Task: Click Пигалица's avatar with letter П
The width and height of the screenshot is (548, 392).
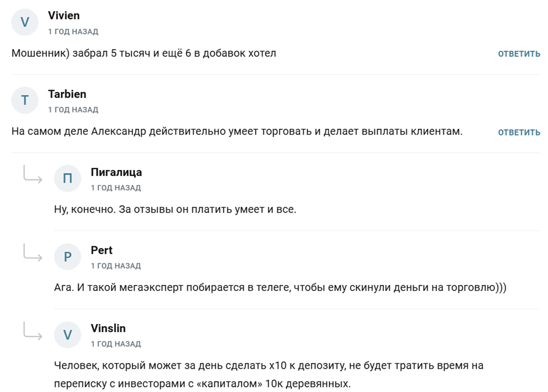Action: point(67,178)
